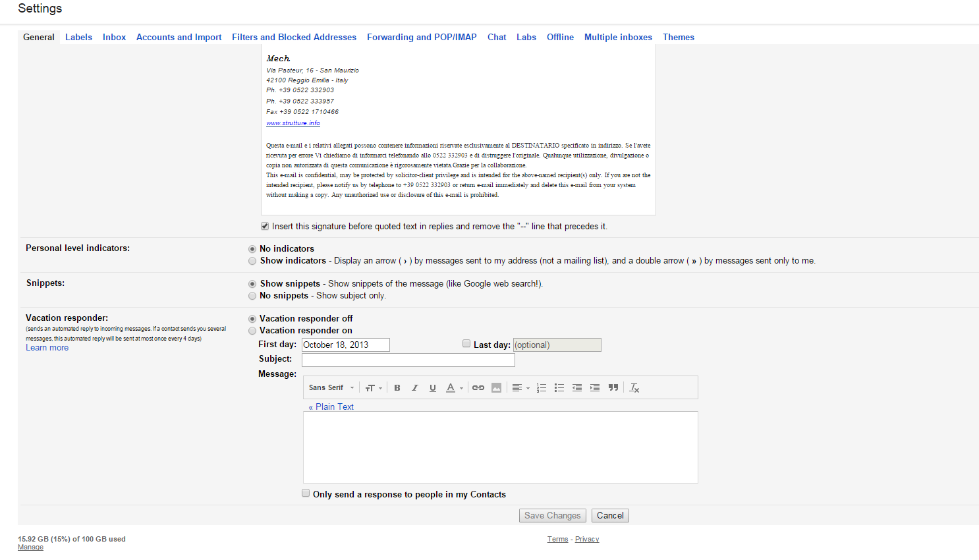Check Only send response to Contacts box
The width and height of the screenshot is (979, 560).
click(x=306, y=493)
